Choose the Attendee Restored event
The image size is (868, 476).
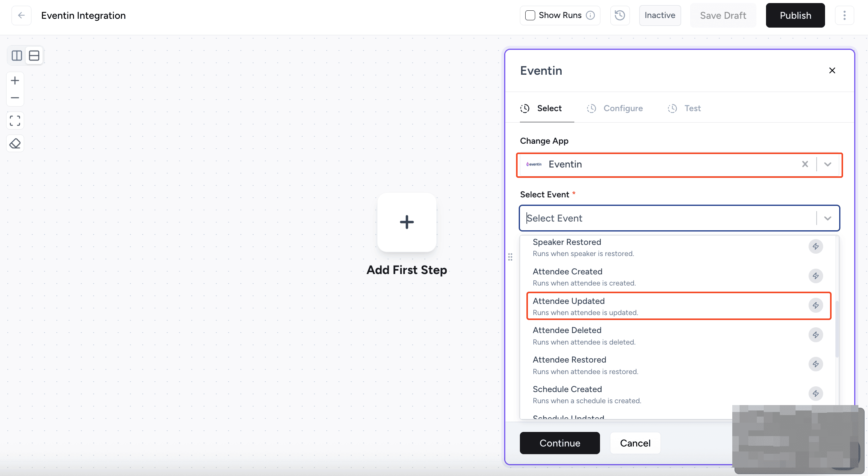[679, 365]
